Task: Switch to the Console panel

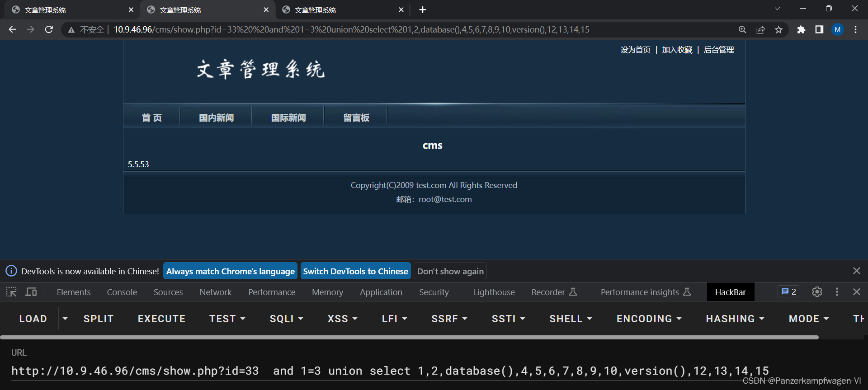Action: click(x=122, y=292)
